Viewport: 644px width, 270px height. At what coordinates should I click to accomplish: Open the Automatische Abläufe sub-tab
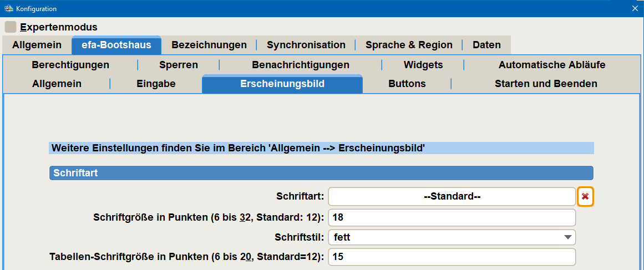pyautogui.click(x=552, y=65)
